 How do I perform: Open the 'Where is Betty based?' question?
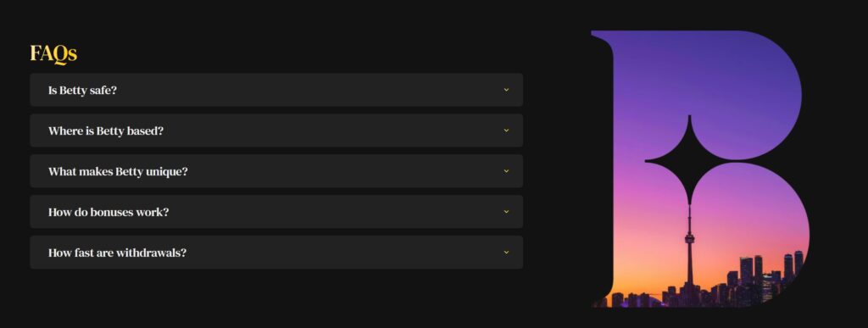click(x=106, y=131)
